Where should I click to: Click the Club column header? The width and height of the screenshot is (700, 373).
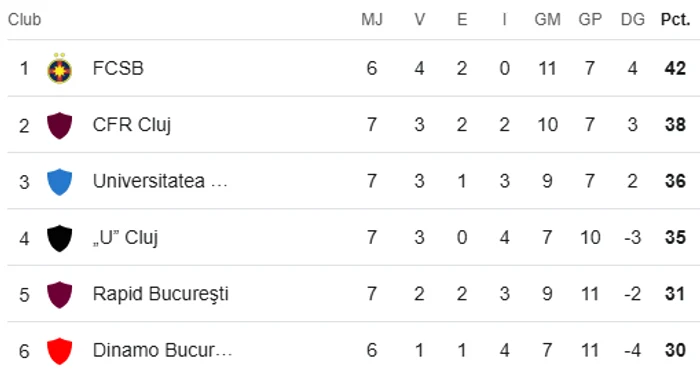25,19
